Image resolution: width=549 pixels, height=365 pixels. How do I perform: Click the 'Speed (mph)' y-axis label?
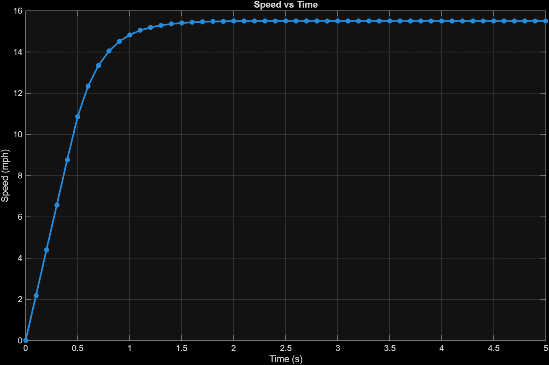(x=5, y=176)
